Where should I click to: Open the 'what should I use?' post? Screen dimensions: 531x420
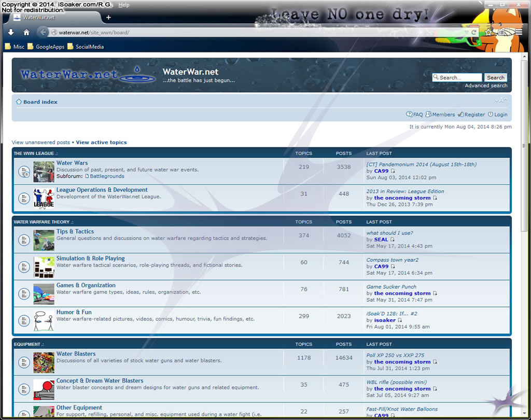tap(389, 233)
